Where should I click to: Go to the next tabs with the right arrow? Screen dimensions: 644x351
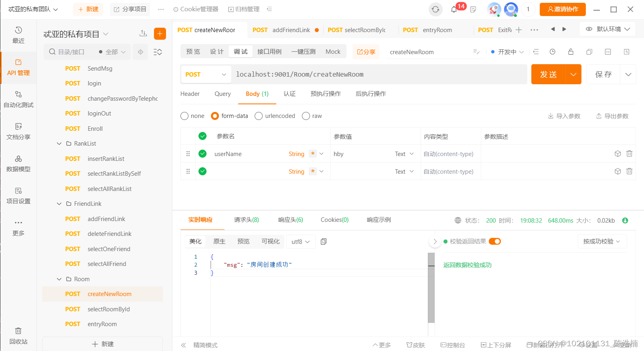point(565,29)
